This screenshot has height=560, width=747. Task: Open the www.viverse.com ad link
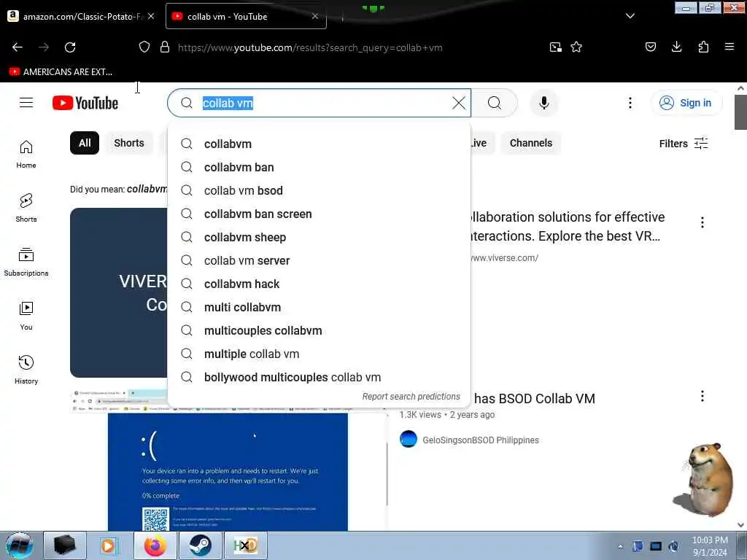pyautogui.click(x=504, y=257)
